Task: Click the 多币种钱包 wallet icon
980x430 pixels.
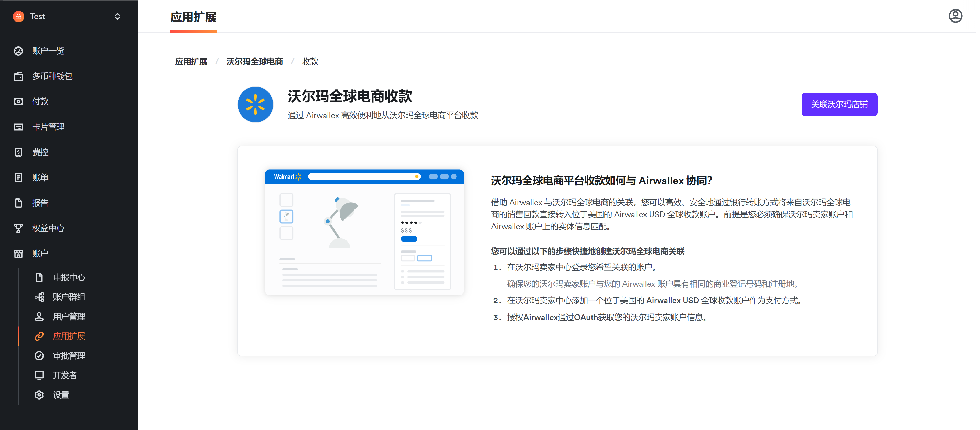Action: 18,76
